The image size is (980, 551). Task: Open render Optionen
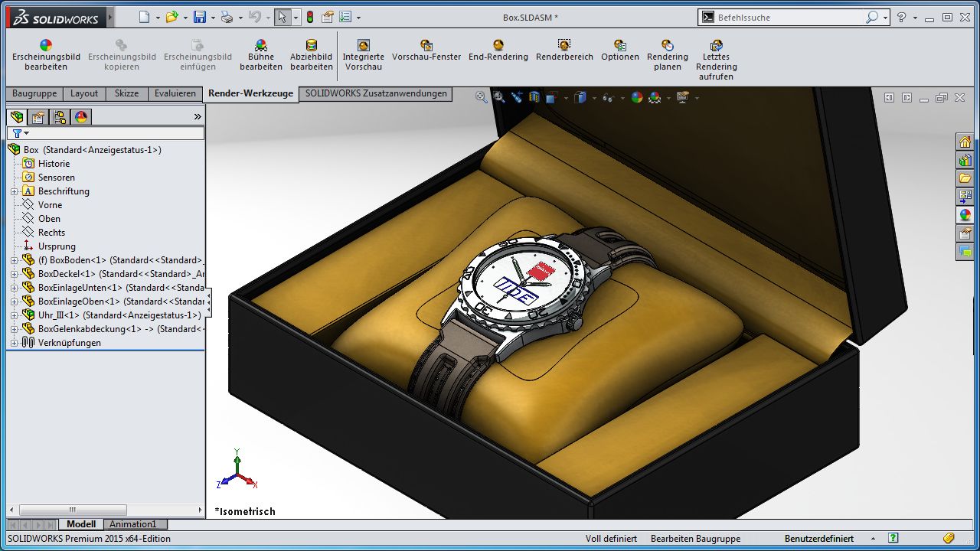(620, 51)
